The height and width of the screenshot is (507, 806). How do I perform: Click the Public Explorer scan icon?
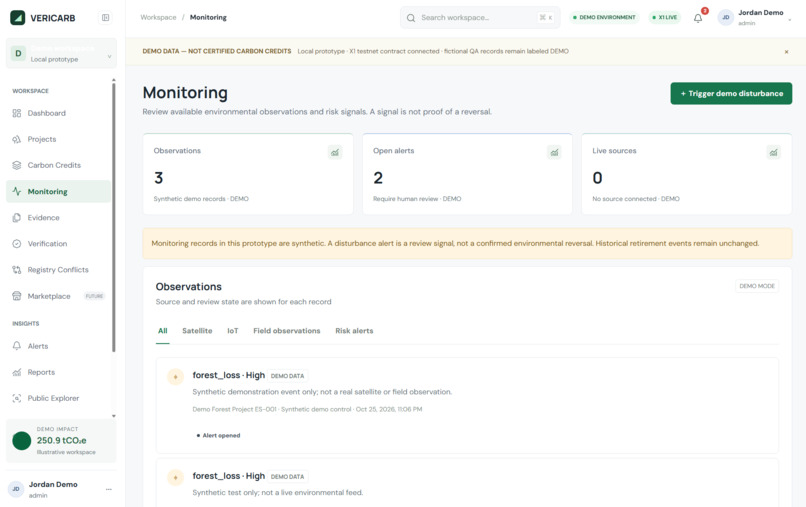coord(17,399)
